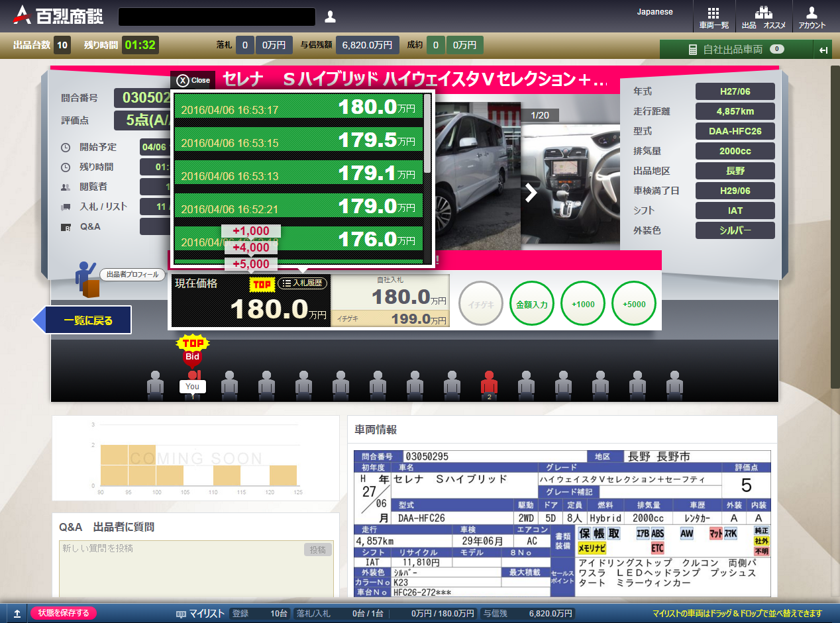Screen dimensions: 840x623
Task: Open the 入札履歴 bid history button
Action: [303, 283]
